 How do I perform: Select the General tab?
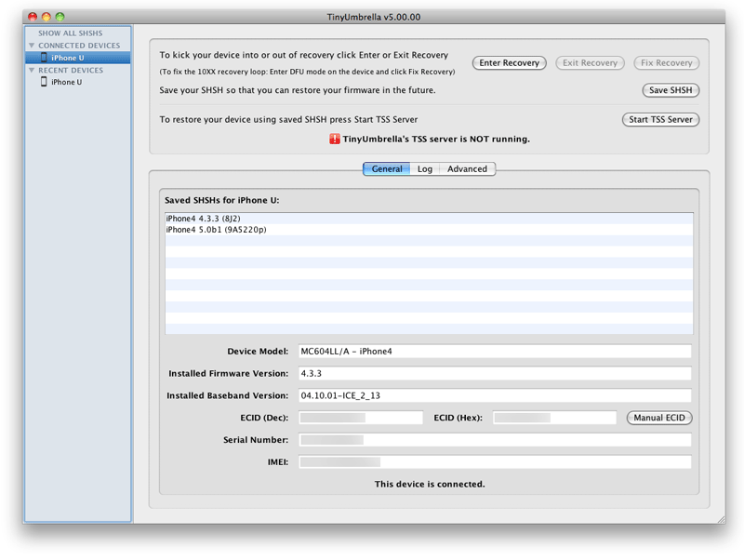(x=387, y=168)
